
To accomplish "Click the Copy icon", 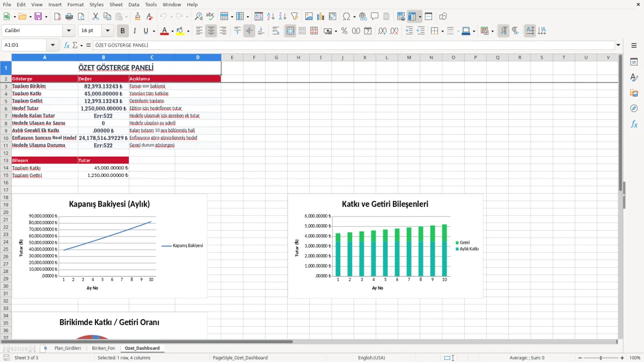I will [107, 17].
